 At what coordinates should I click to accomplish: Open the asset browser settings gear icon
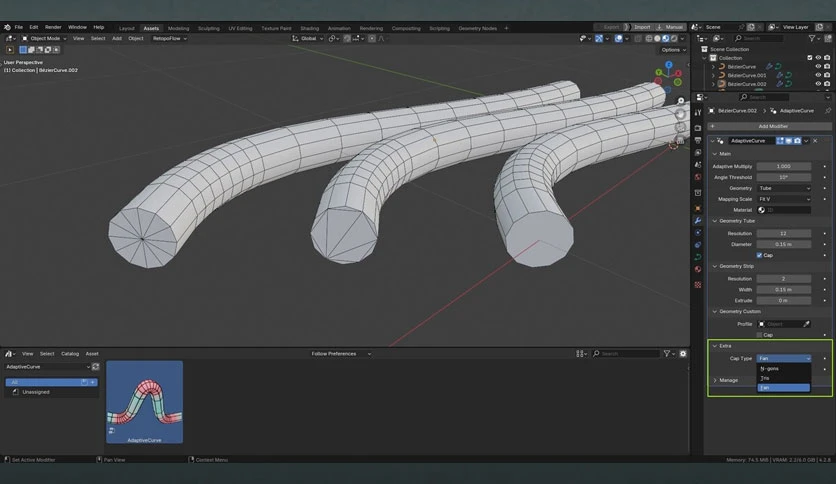click(x=683, y=353)
